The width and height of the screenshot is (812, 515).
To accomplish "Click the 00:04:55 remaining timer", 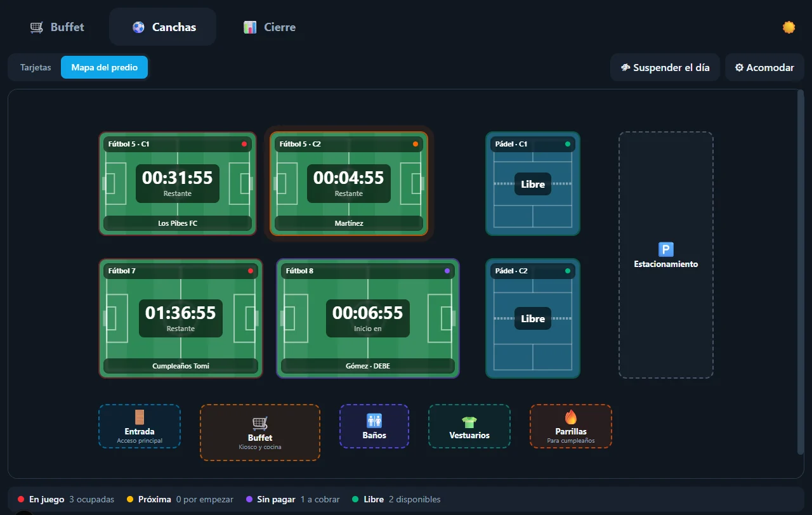I will [x=349, y=183].
